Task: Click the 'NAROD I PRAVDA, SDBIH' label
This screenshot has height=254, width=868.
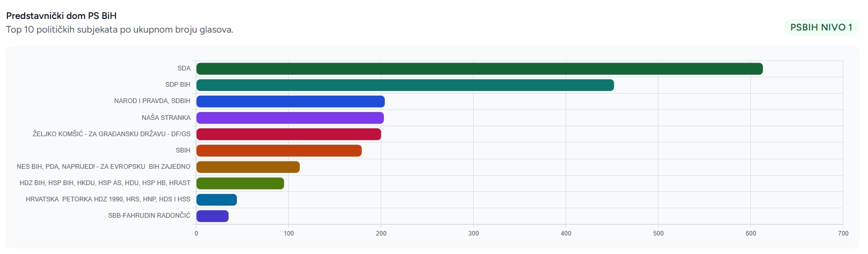Action: tap(152, 101)
